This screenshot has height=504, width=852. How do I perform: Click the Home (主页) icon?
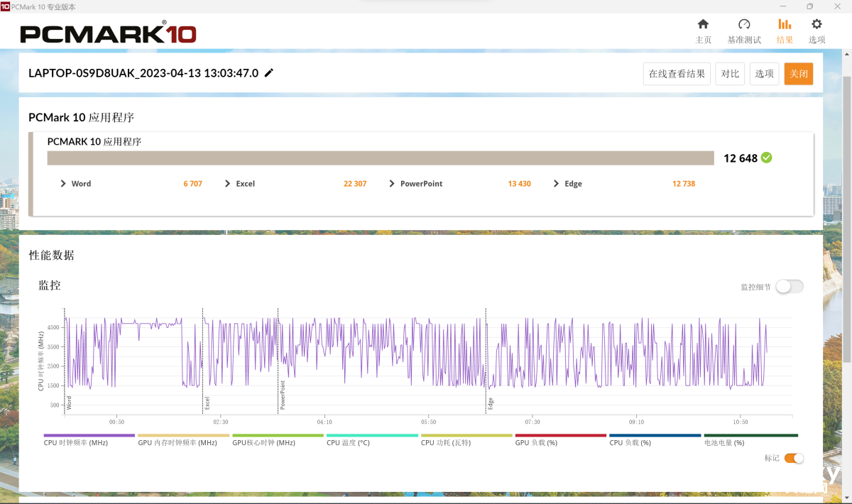pos(703,25)
